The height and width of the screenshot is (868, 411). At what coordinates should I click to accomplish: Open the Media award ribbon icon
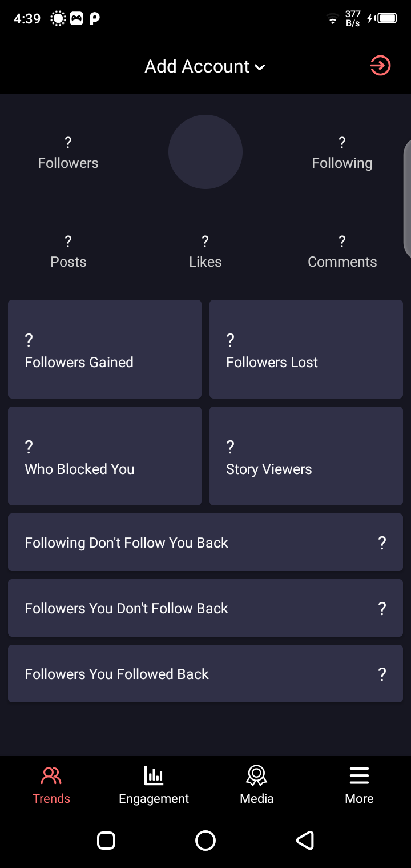coord(257,776)
